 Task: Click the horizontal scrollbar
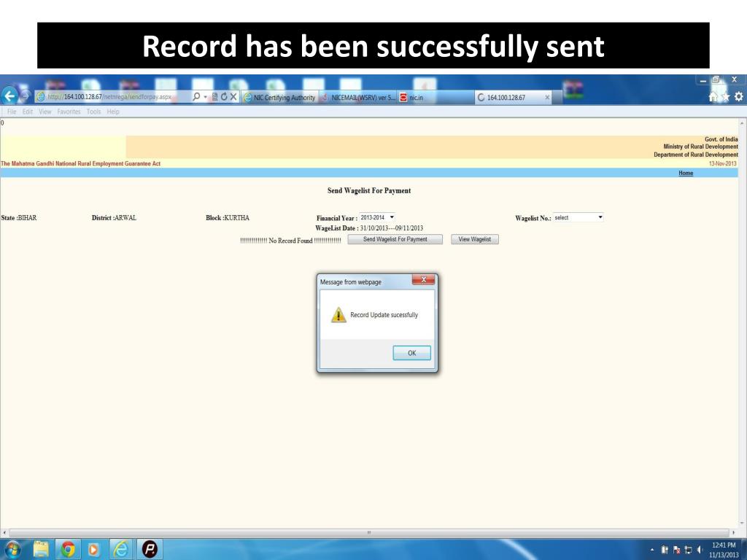click(x=368, y=532)
